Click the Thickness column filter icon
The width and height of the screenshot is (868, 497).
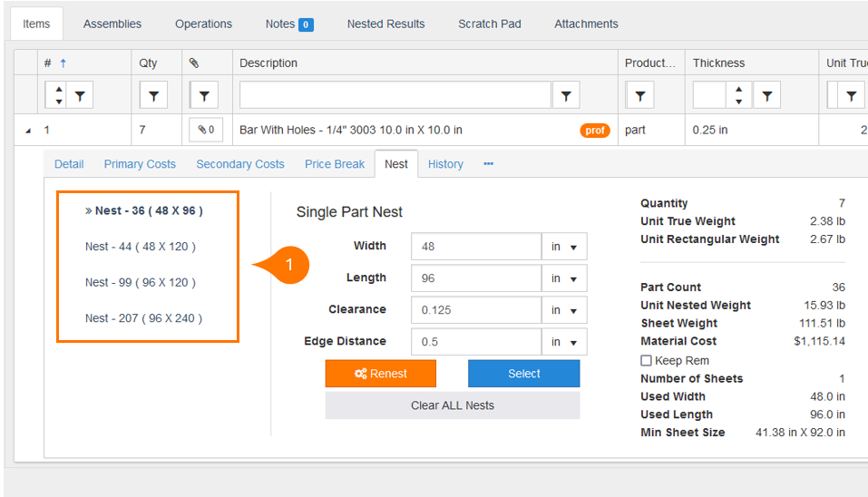(x=766, y=95)
